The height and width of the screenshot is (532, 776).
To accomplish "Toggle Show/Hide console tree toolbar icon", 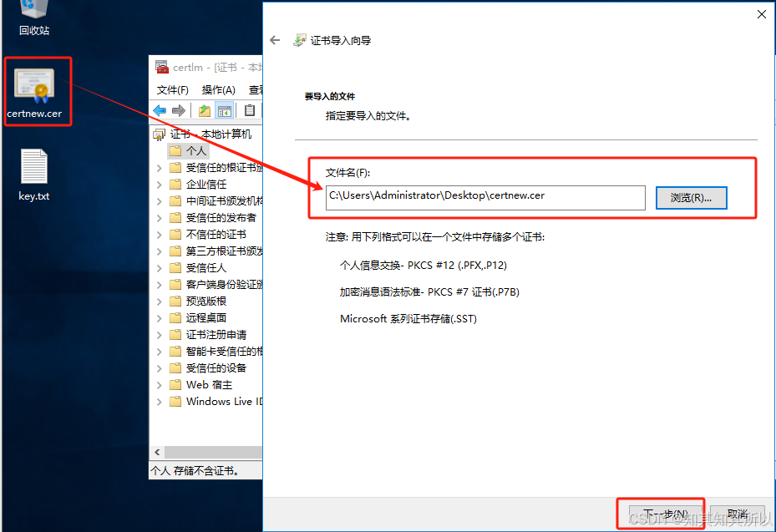I will (224, 110).
